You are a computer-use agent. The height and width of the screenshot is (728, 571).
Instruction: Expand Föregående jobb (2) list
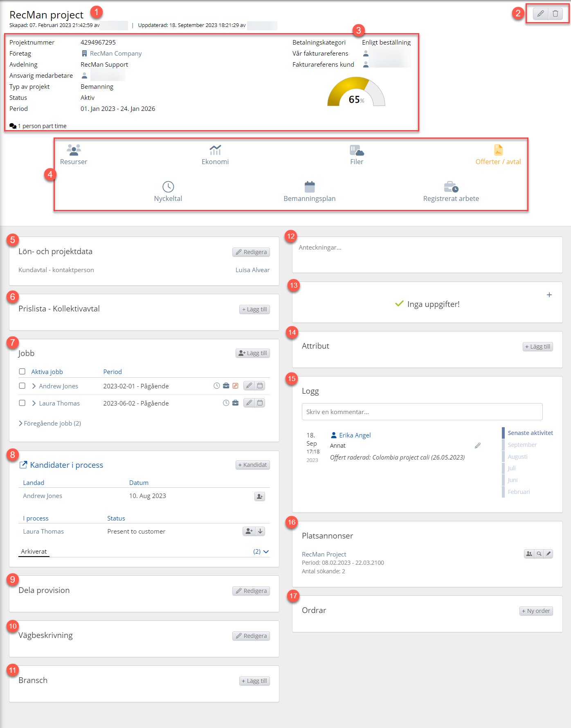50,423
